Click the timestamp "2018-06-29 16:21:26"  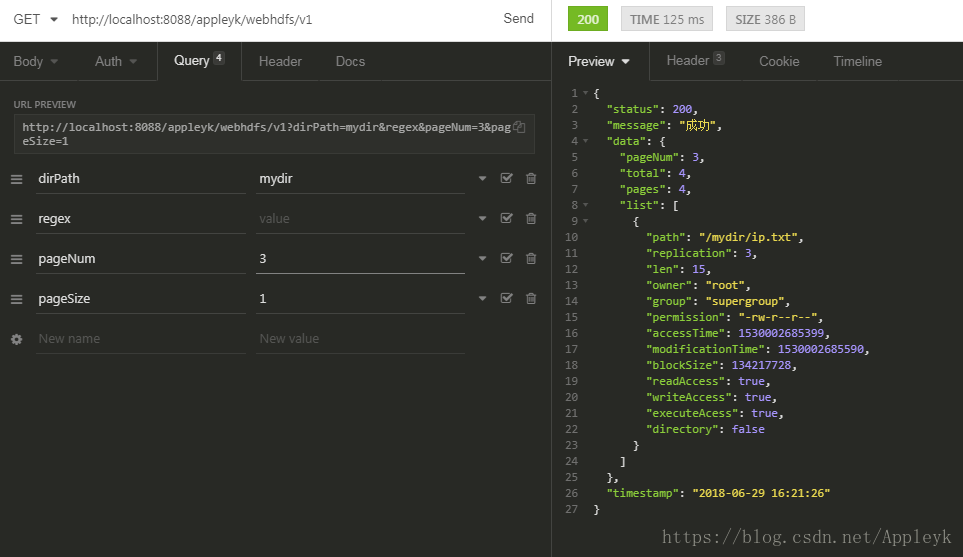tap(762, 493)
